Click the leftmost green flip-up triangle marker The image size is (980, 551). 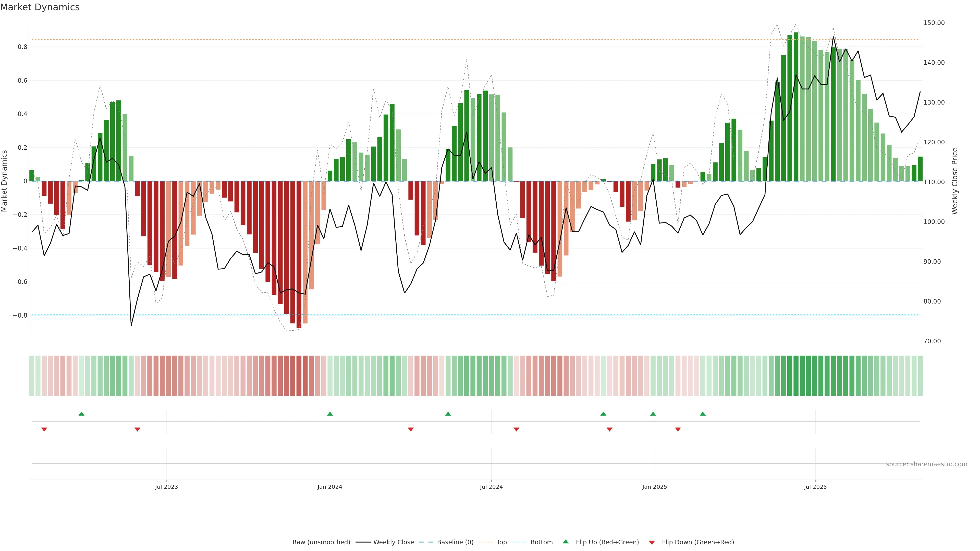click(81, 414)
